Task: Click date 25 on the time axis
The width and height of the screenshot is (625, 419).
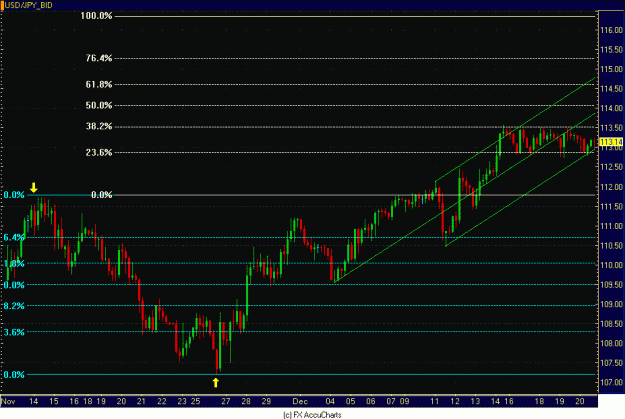Action: tap(195, 401)
